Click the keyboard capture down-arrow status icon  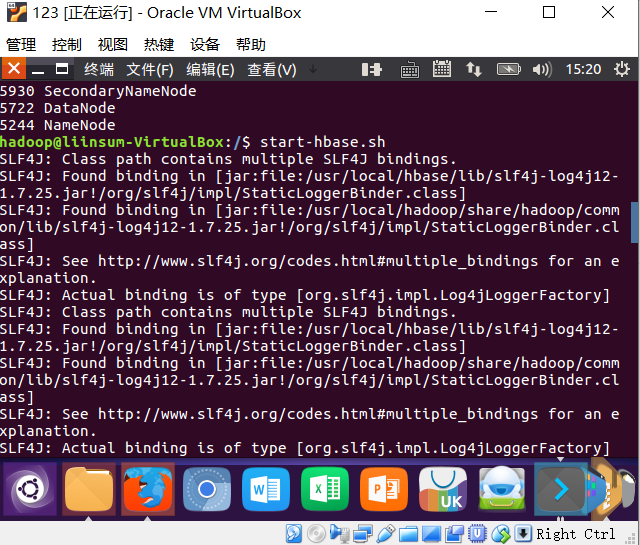coord(523,533)
